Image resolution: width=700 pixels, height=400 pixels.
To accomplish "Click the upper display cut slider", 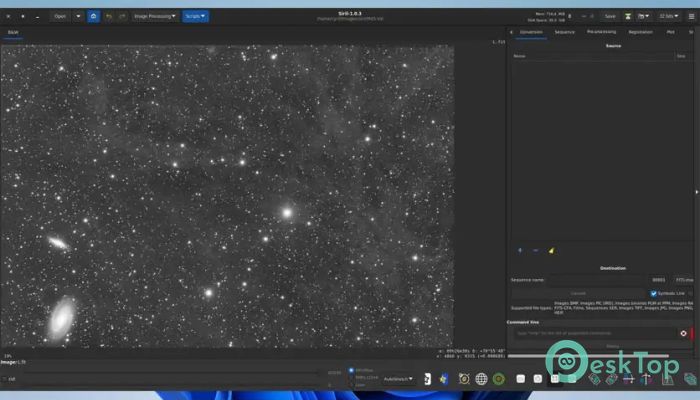I will (172, 372).
